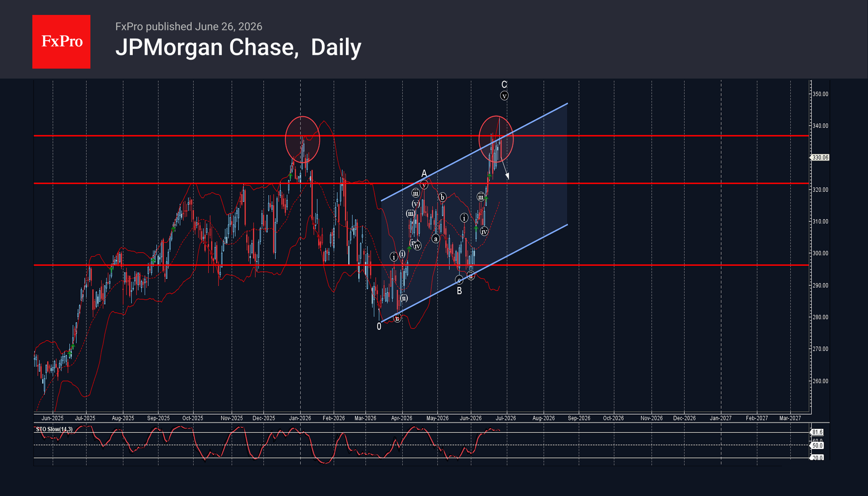868x496 pixels.
Task: Click the red FxPro logo
Action: pos(61,41)
